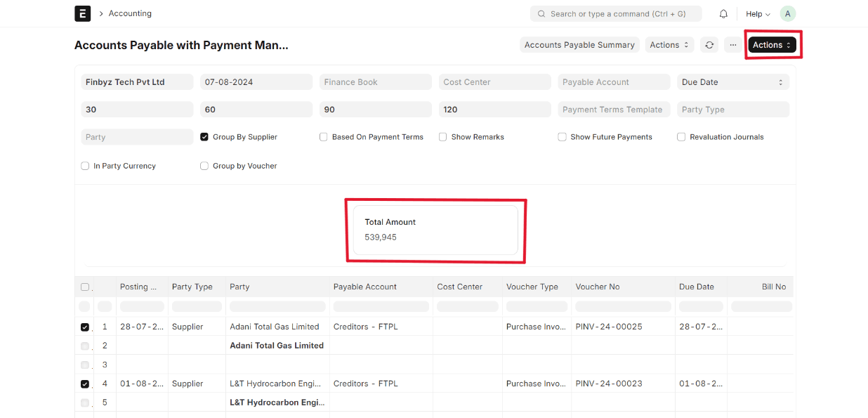The image size is (868, 418).
Task: Go to Accounting breadcrumb
Action: [130, 13]
